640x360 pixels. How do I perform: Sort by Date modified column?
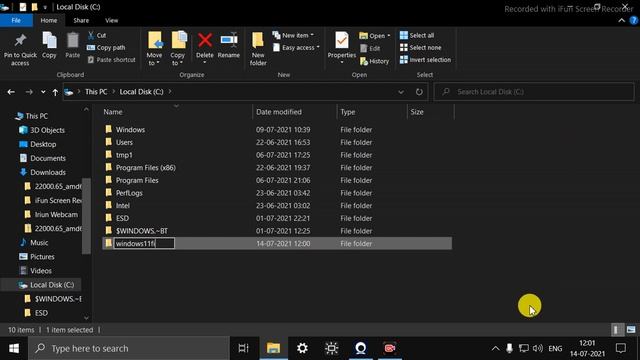point(279,112)
